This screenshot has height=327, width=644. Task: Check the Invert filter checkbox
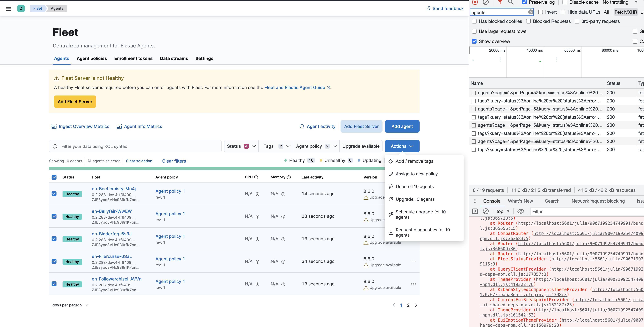(x=541, y=12)
